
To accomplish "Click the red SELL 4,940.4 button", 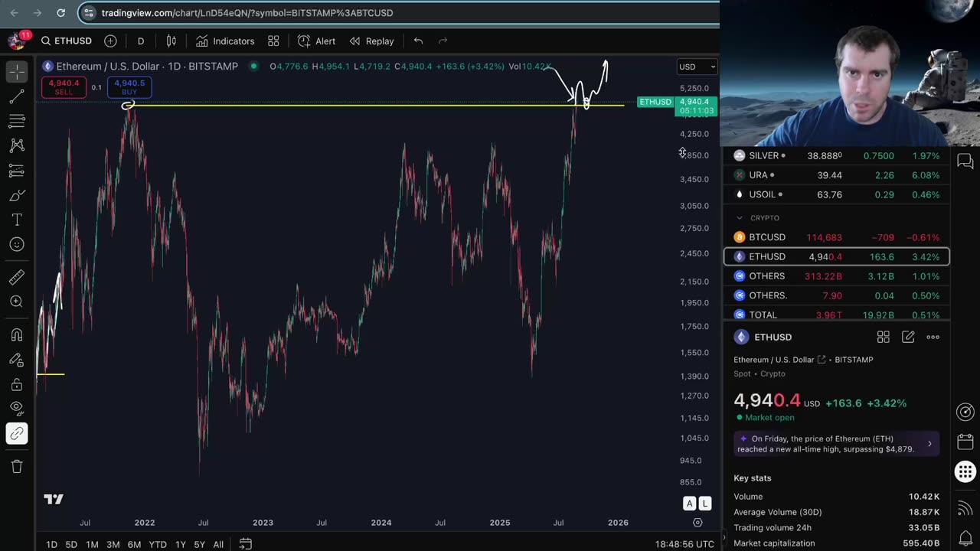I will tap(64, 87).
